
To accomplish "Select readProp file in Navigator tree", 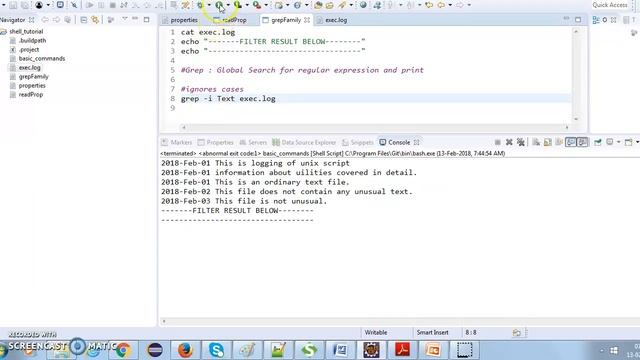I will pos(31,95).
